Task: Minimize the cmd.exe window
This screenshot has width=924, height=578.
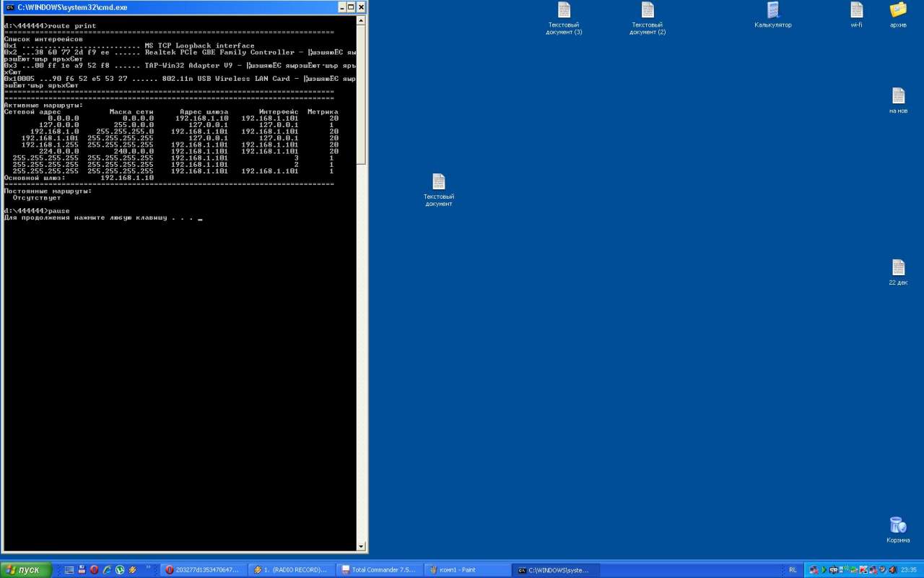Action: coord(342,7)
